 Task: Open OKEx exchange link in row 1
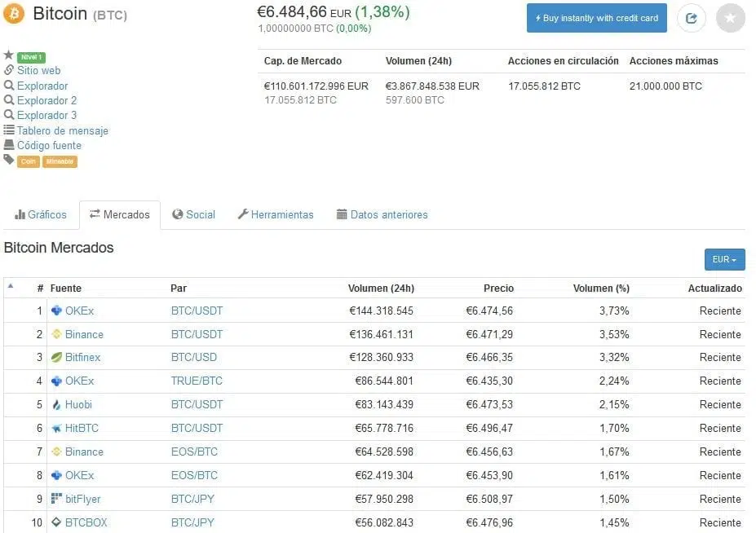pos(80,311)
